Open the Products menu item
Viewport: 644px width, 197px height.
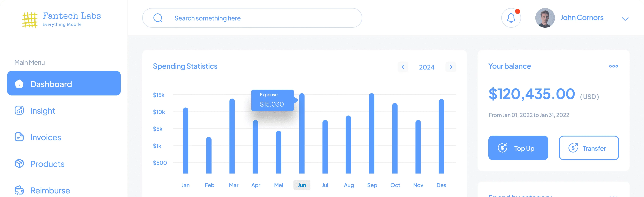(64, 164)
